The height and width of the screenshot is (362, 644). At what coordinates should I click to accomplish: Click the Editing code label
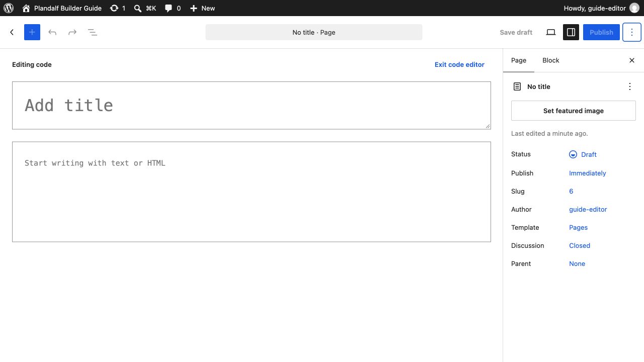tap(32, 64)
